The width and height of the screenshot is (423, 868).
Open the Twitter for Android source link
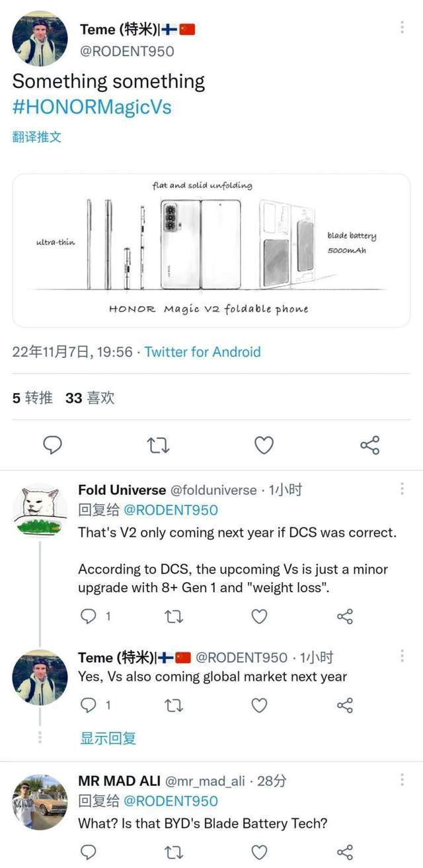pos(202,352)
